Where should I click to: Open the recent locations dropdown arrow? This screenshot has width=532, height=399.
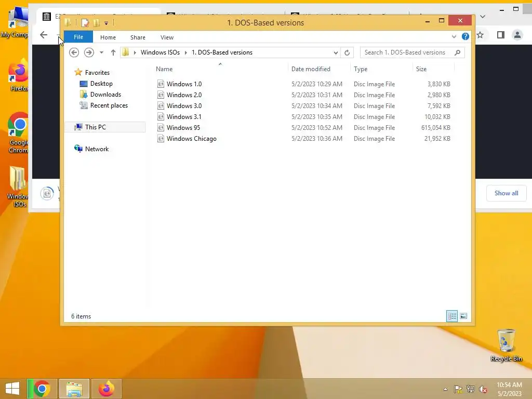click(x=101, y=52)
